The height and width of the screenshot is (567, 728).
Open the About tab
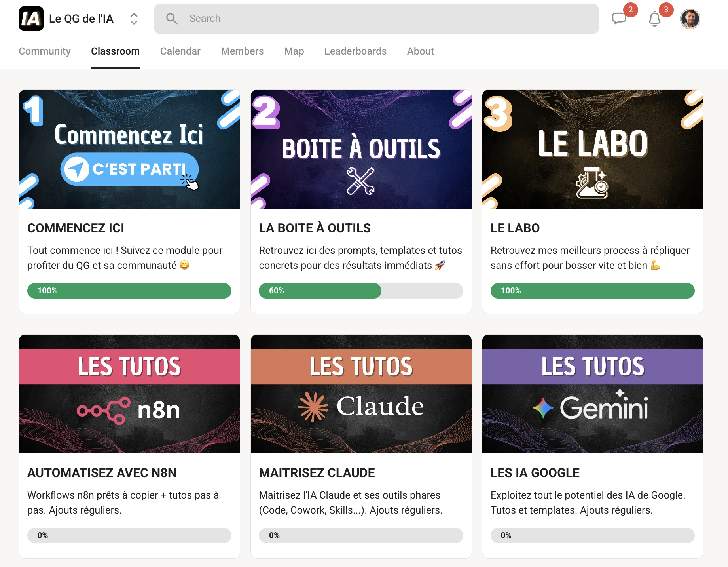[421, 51]
